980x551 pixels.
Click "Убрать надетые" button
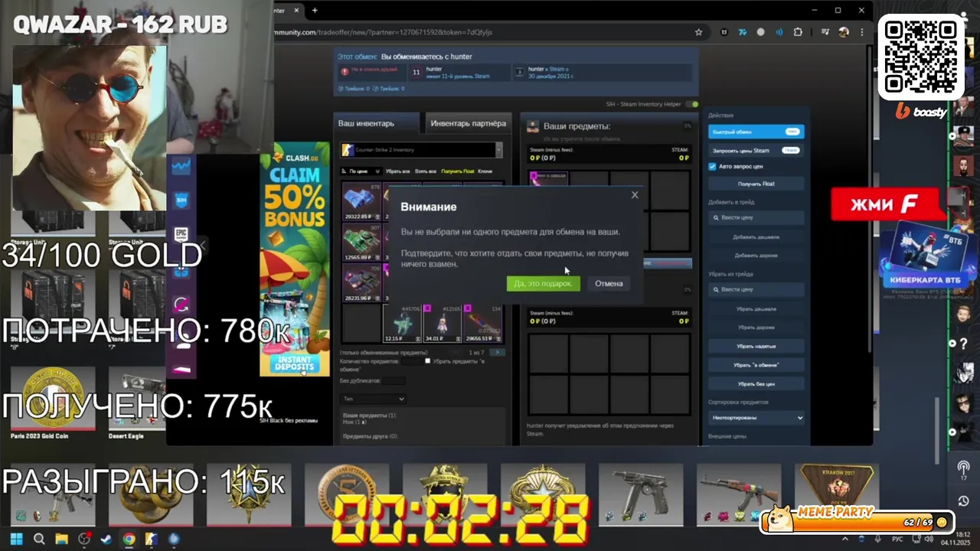coord(756,346)
